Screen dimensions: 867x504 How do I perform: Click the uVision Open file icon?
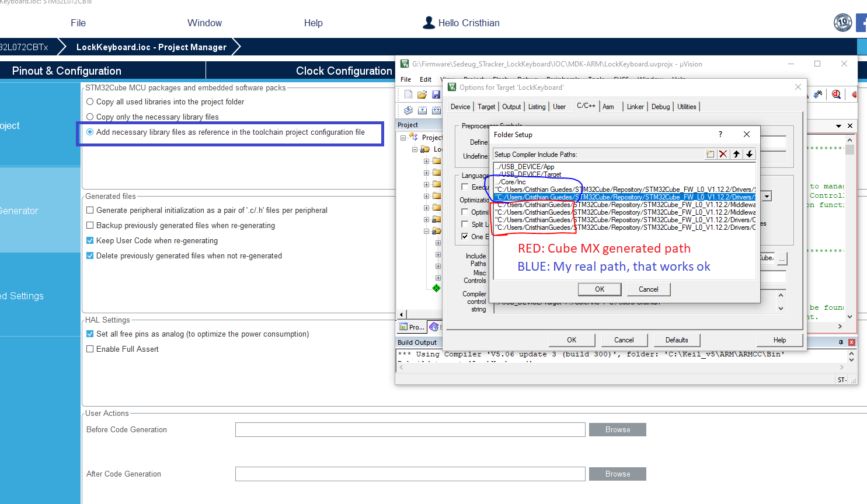(x=422, y=94)
